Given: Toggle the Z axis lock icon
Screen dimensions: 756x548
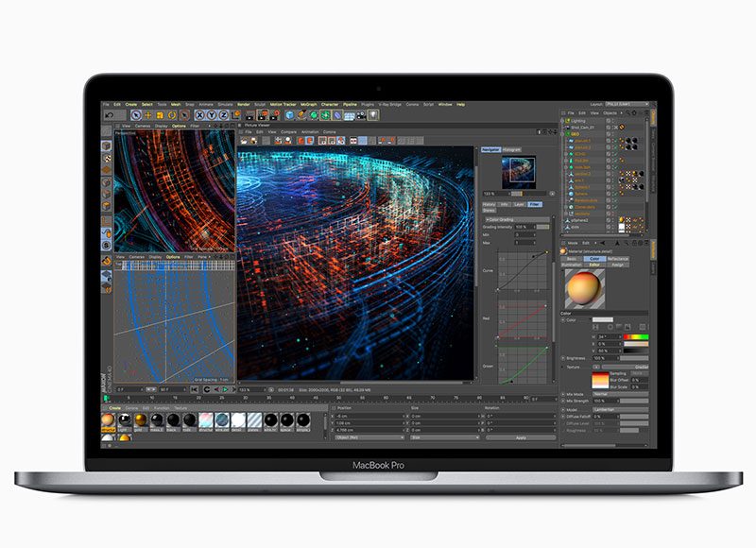Looking at the screenshot, I should tap(223, 114).
